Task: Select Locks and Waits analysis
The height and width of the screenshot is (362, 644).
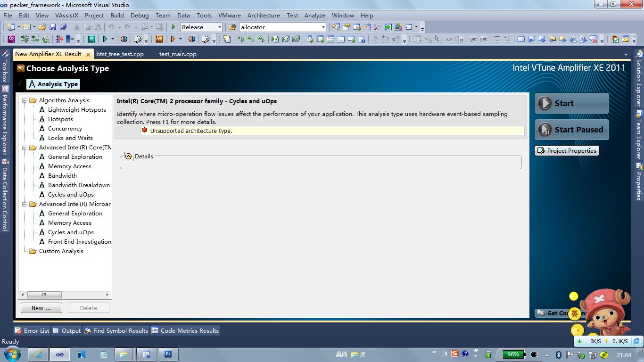Action: [x=70, y=138]
